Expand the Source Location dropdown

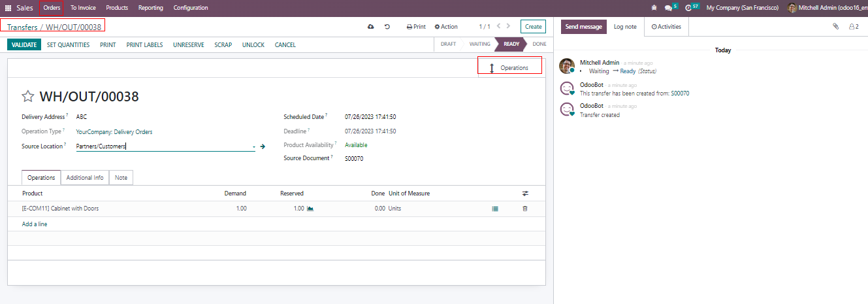254,147
